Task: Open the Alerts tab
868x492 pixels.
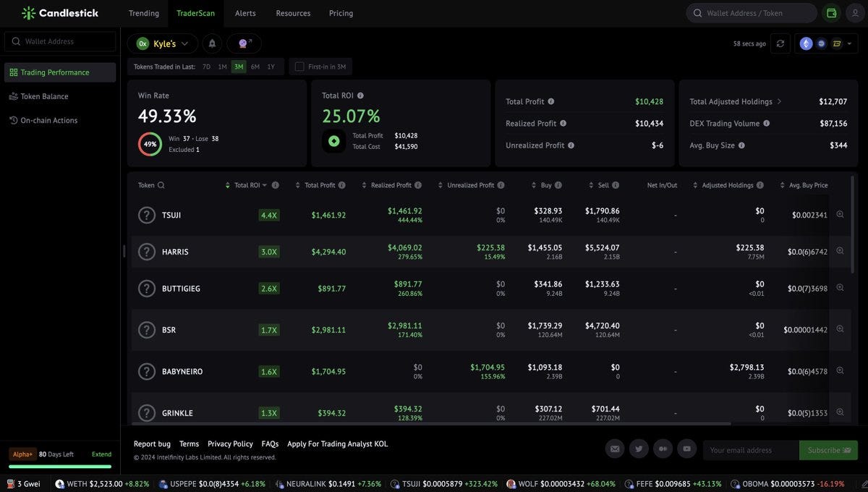Action: [245, 13]
